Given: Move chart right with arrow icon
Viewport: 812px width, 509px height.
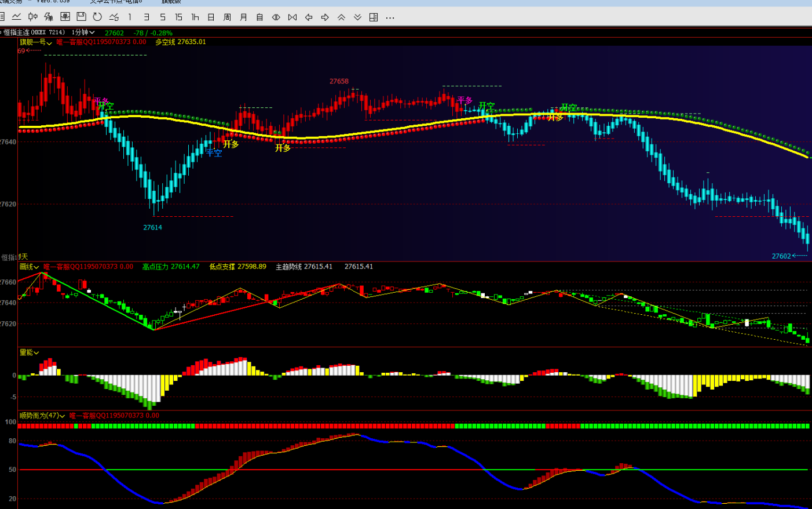Looking at the screenshot, I should coord(325,17).
